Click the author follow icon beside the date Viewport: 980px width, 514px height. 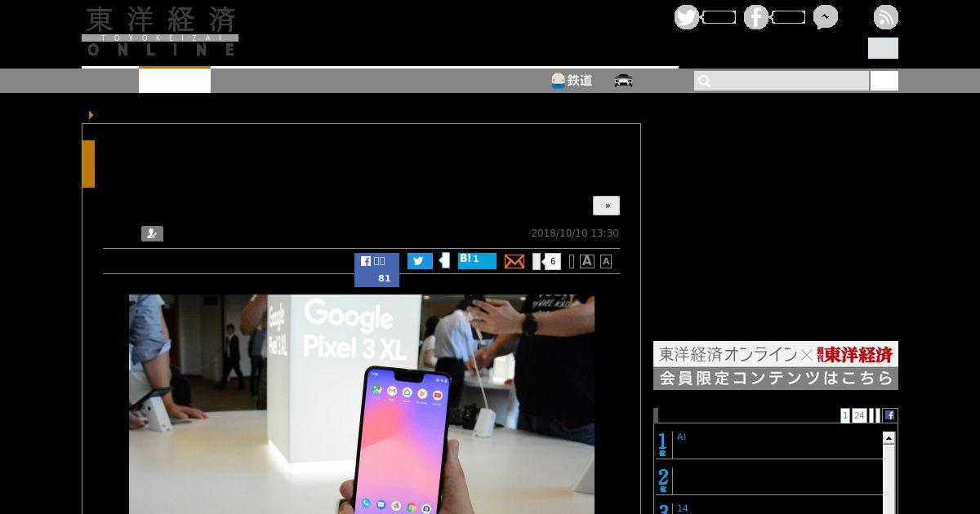tap(152, 234)
